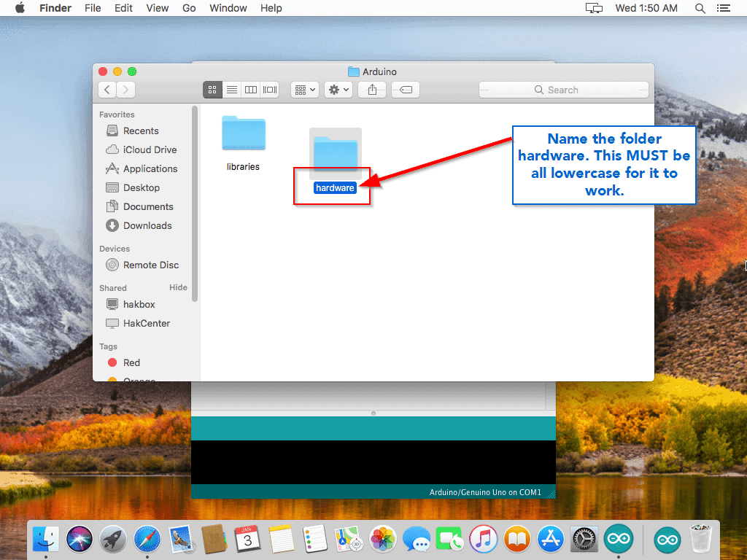This screenshot has width=747, height=560.
Task: Open FaceTime from the Dock
Action: [449, 539]
